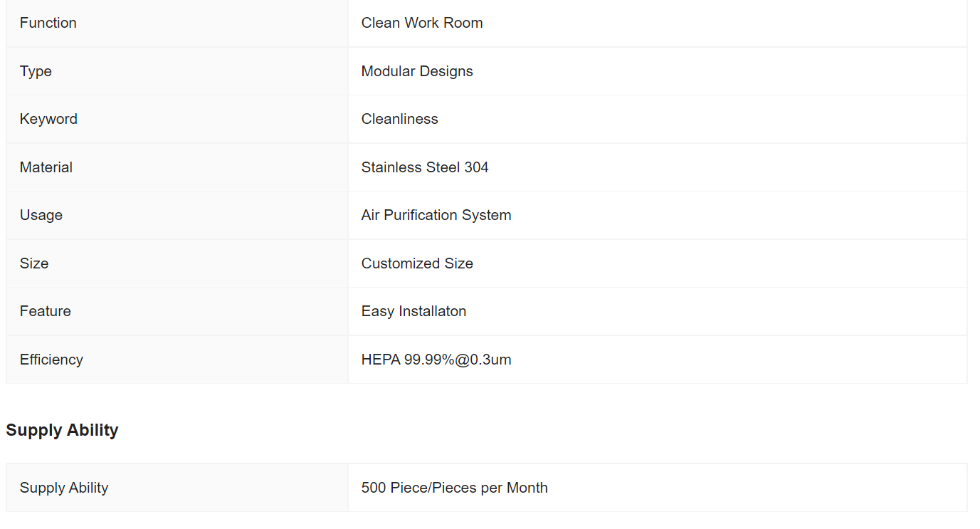Select the Customized Size value

tap(417, 263)
